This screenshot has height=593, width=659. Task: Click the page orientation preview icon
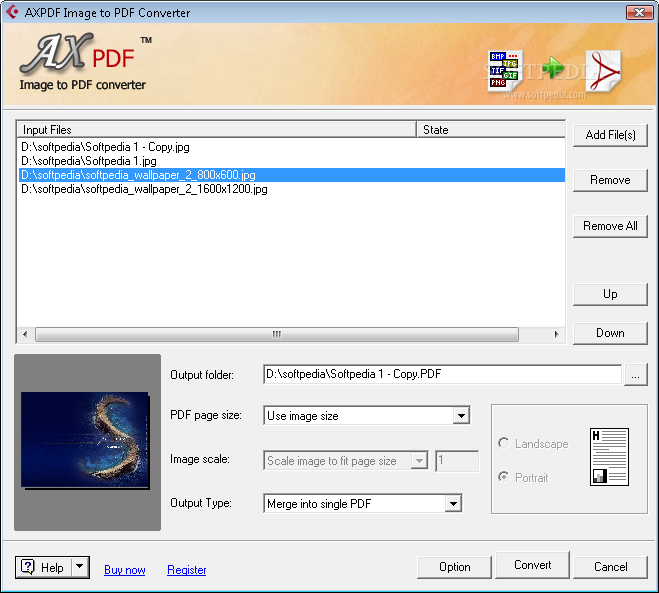pyautogui.click(x=609, y=457)
